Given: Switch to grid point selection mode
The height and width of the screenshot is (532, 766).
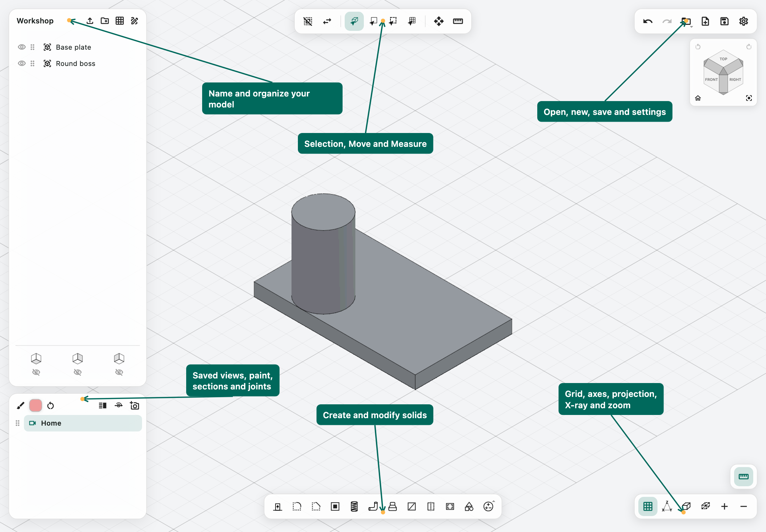Looking at the screenshot, I should coord(412,21).
